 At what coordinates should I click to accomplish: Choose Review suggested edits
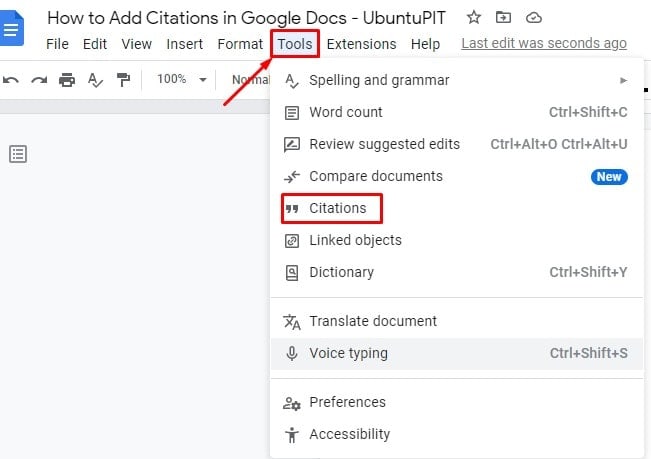pyautogui.click(x=457, y=144)
